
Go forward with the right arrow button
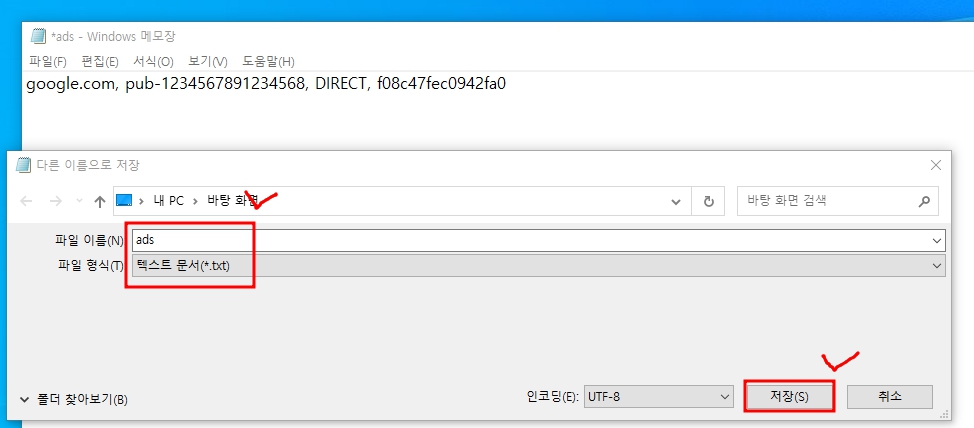pos(55,201)
